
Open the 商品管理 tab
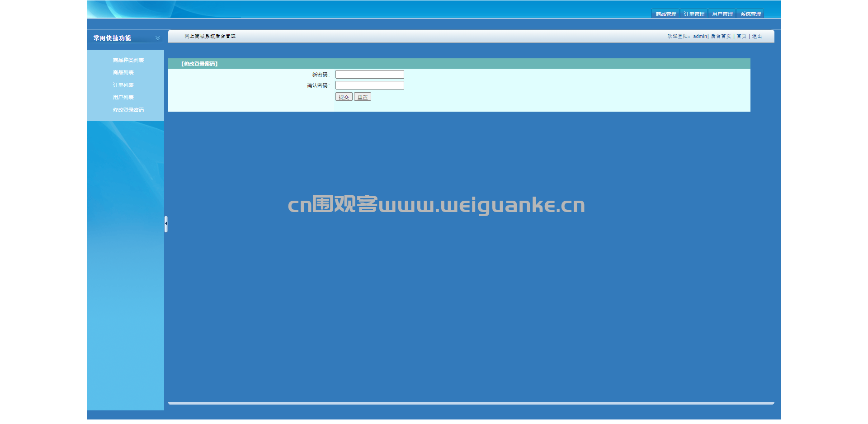coord(665,14)
